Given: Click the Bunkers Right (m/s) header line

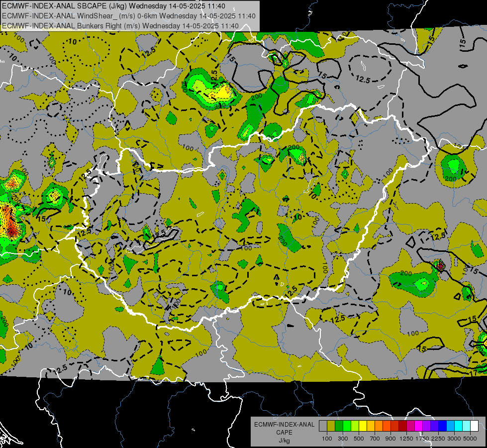Looking at the screenshot, I should click(x=120, y=26).
